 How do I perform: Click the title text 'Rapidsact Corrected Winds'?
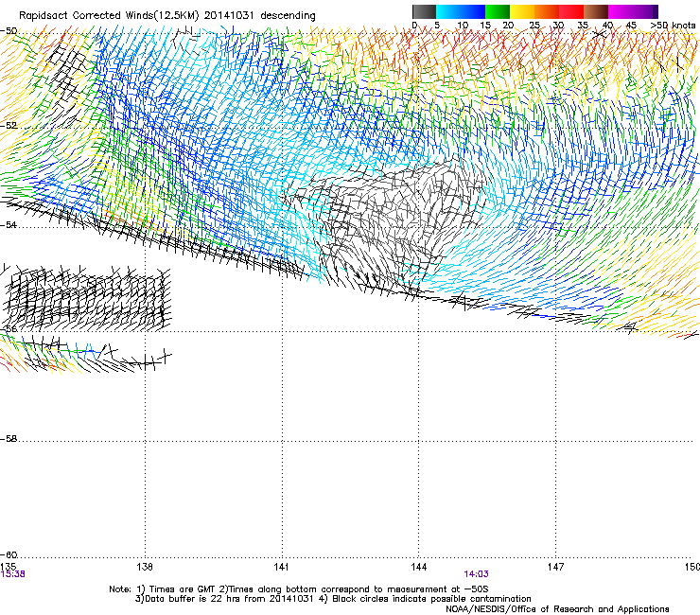86,15
